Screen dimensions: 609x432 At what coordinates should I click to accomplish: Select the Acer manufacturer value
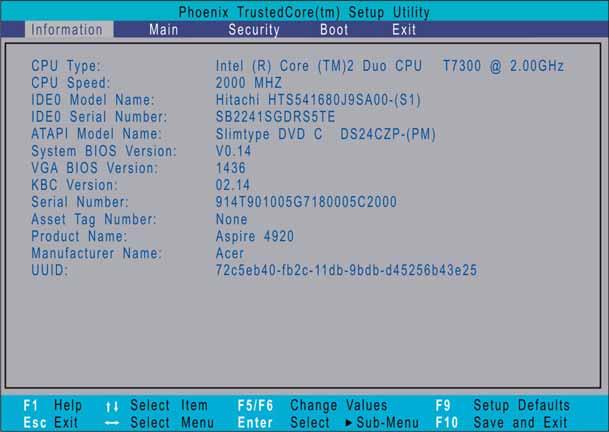tap(230, 253)
